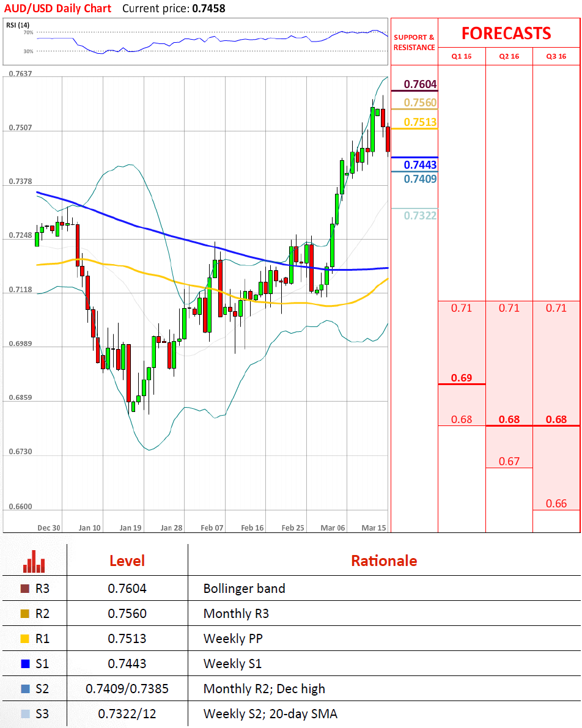Click the R1 yellow color swatch
The width and height of the screenshot is (582, 728).
[x=25, y=639]
